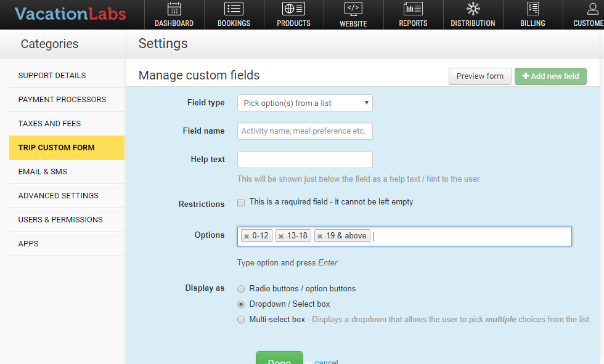This screenshot has height=364, width=604.
Task: Choose Multi-select box display option
Action: click(x=241, y=320)
